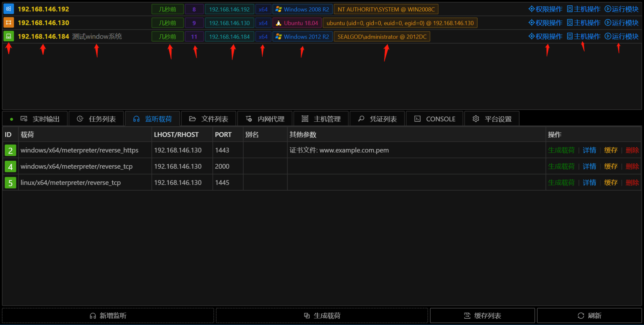644x325 pixels.
Task: Click the Windows logo on the Windows 2008 R2 tag
Action: tap(278, 9)
